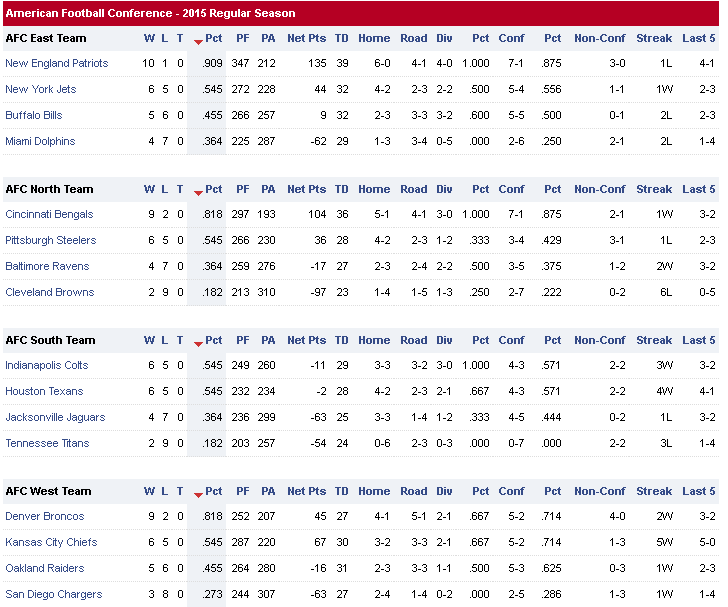Viewport: 728px width, 607px height.
Task: Sort AFC East table by Last 5
Action: click(699, 39)
